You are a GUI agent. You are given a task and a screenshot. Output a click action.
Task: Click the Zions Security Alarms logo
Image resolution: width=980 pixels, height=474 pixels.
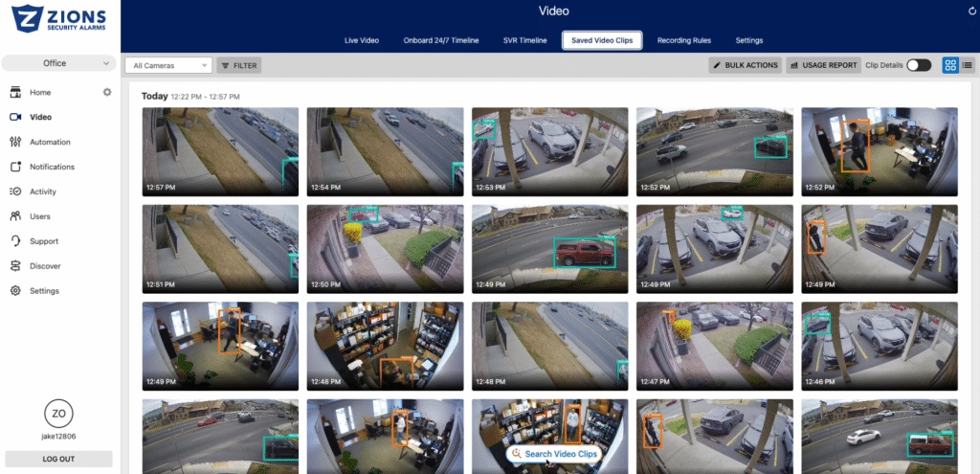pyautogui.click(x=58, y=19)
